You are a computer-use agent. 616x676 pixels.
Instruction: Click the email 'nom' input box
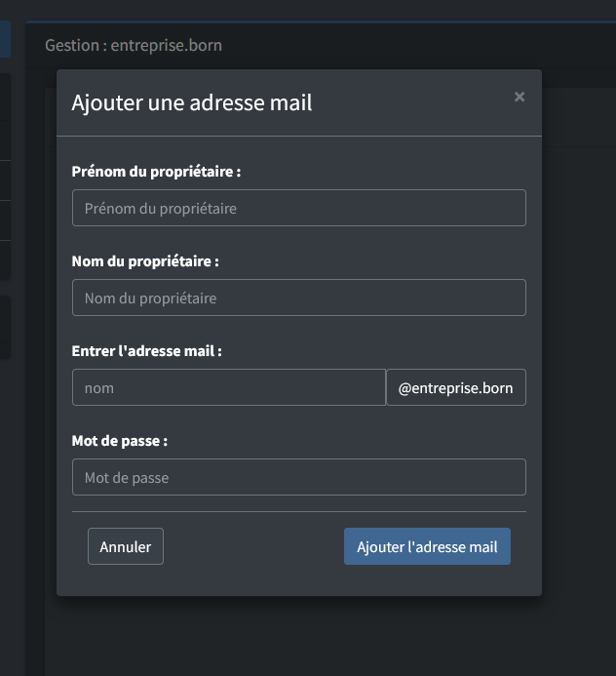[229, 387]
